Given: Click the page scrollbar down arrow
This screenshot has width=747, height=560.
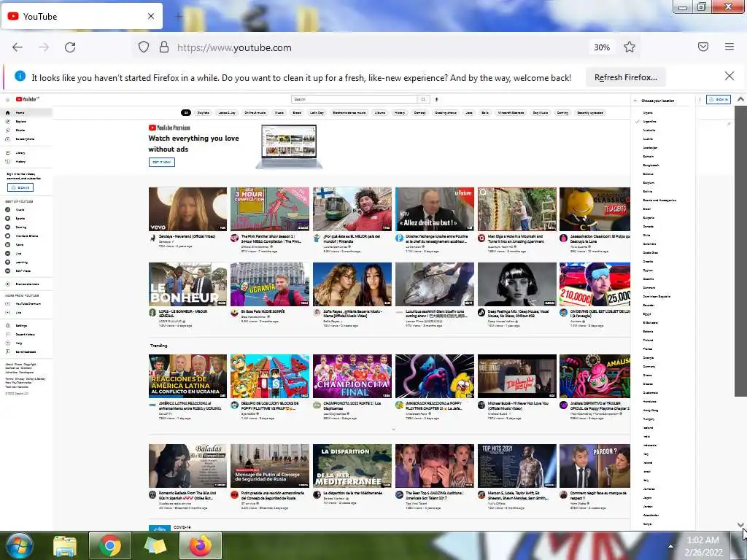Looking at the screenshot, I should [740, 524].
